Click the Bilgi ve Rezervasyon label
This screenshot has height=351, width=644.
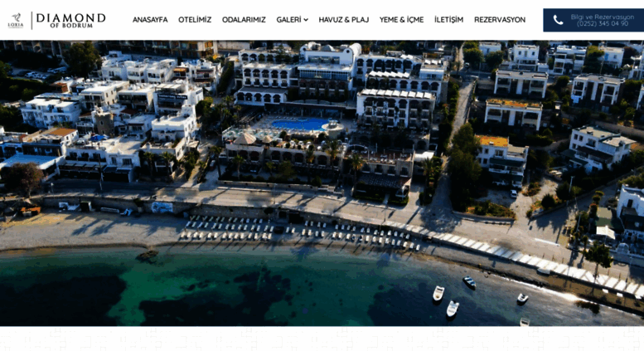point(602,17)
